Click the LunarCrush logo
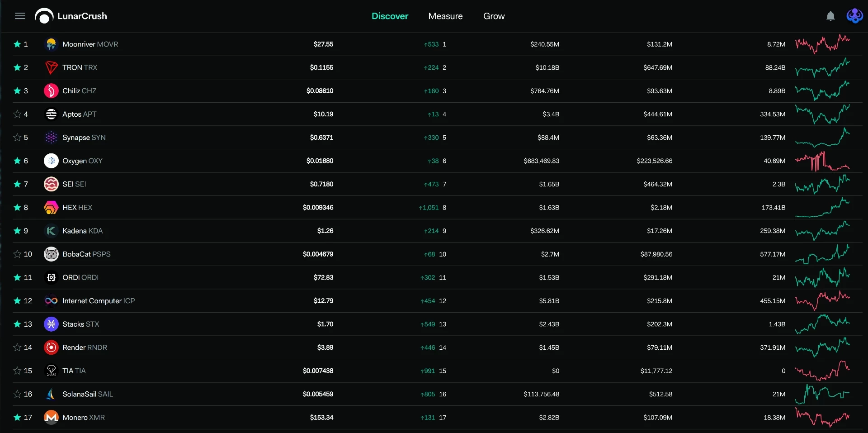 (71, 16)
